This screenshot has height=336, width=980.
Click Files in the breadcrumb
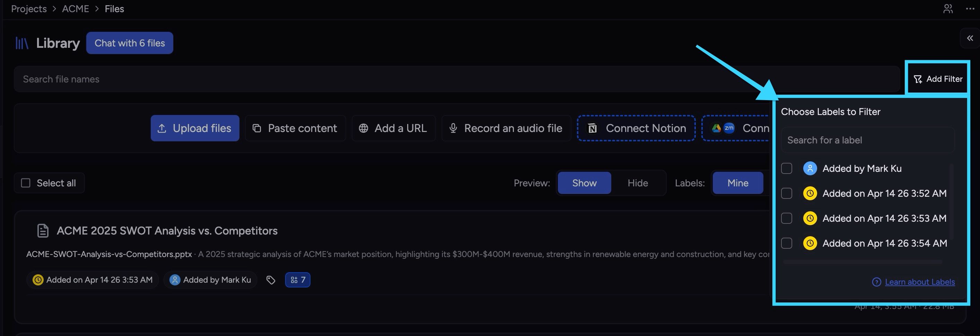pos(114,9)
